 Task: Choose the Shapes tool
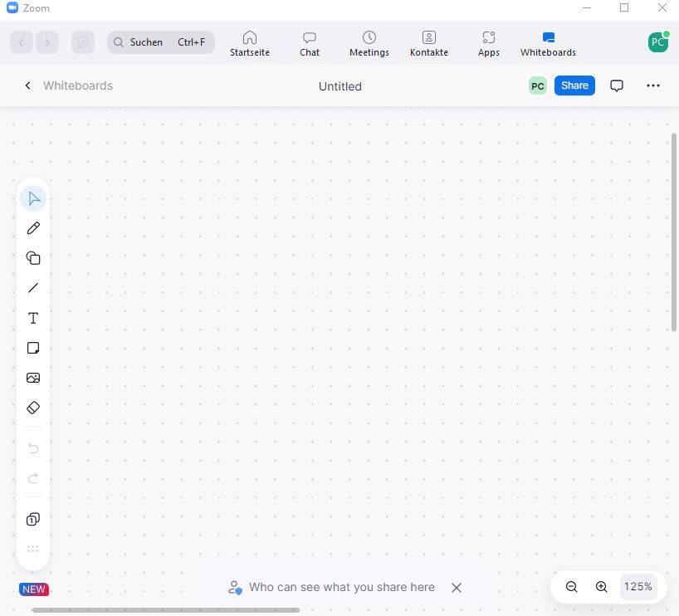(x=33, y=257)
